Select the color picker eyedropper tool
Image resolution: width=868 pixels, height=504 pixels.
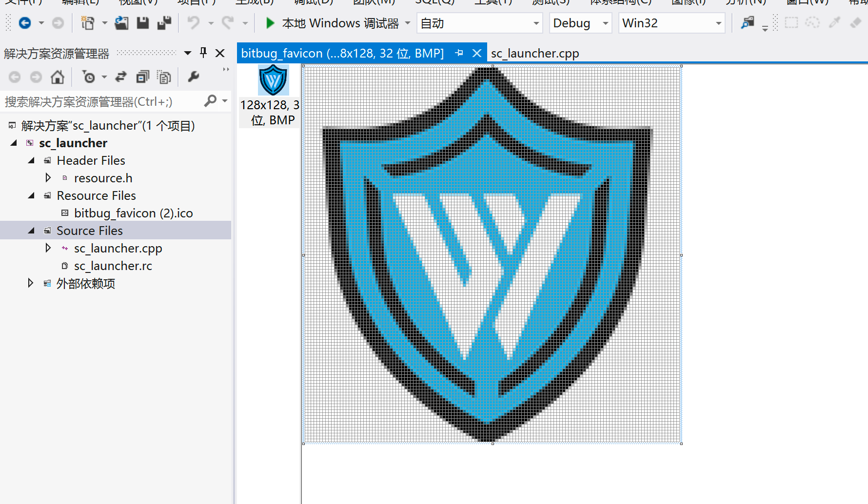tap(834, 22)
